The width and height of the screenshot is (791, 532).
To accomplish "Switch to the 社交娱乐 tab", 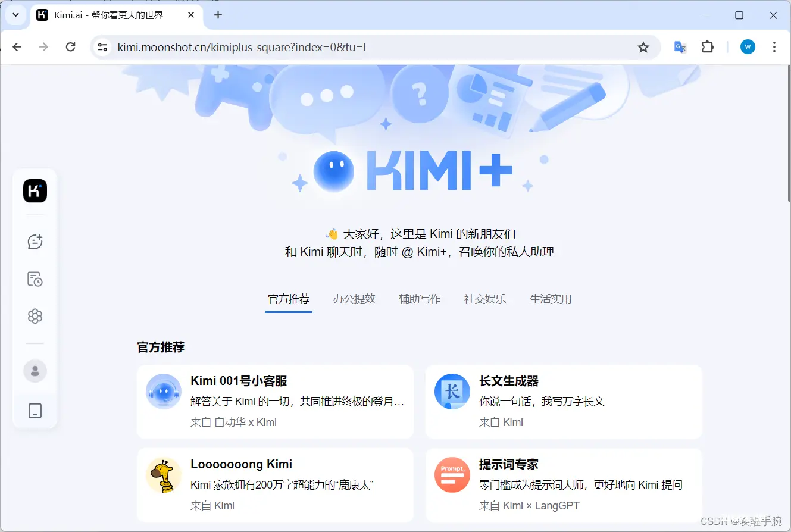I will click(x=485, y=299).
